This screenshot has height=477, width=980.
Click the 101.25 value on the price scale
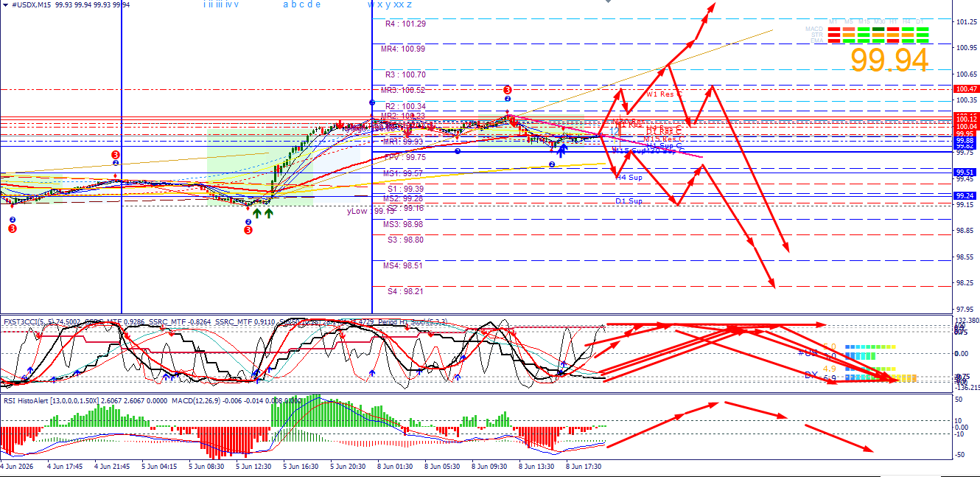click(x=966, y=22)
